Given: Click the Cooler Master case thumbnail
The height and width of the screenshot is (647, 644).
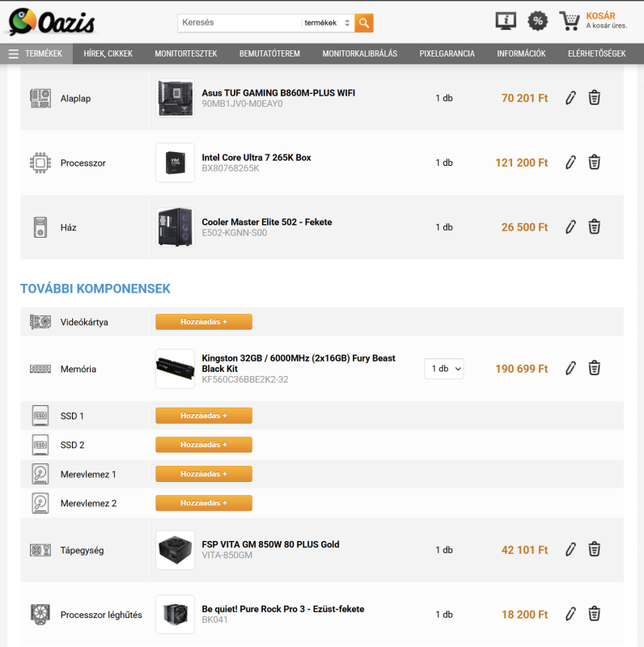Looking at the screenshot, I should pos(175,227).
